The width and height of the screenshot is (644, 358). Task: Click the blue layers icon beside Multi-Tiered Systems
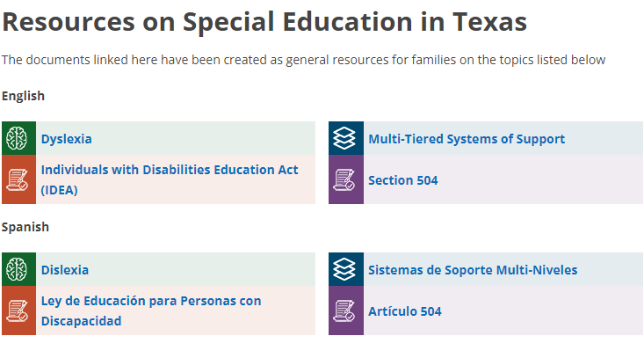tap(345, 138)
